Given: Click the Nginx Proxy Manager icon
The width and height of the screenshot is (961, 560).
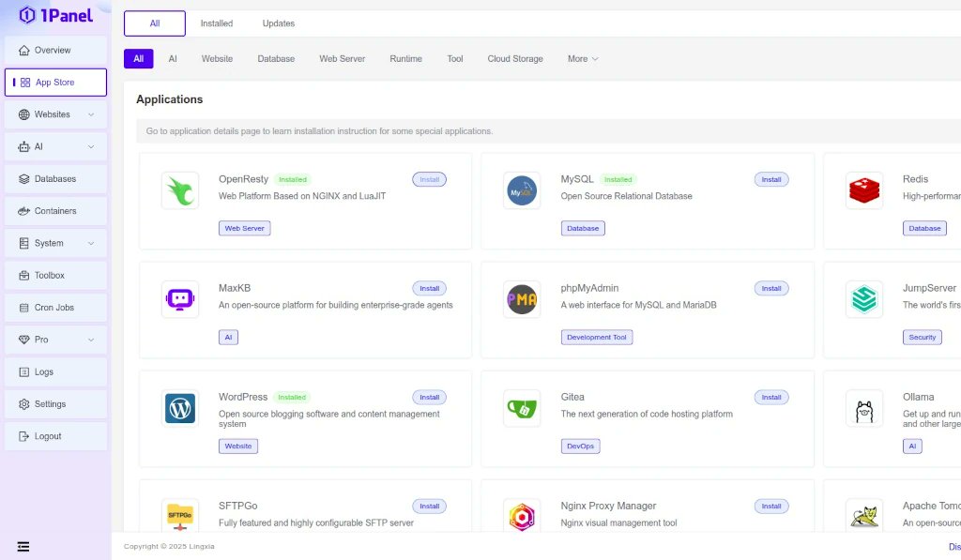Looking at the screenshot, I should (x=522, y=516).
